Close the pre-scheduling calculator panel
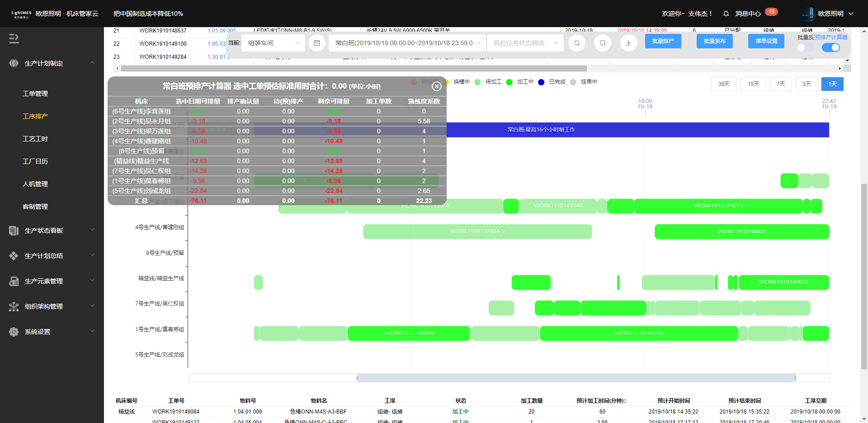This screenshot has width=868, height=423. (x=436, y=86)
